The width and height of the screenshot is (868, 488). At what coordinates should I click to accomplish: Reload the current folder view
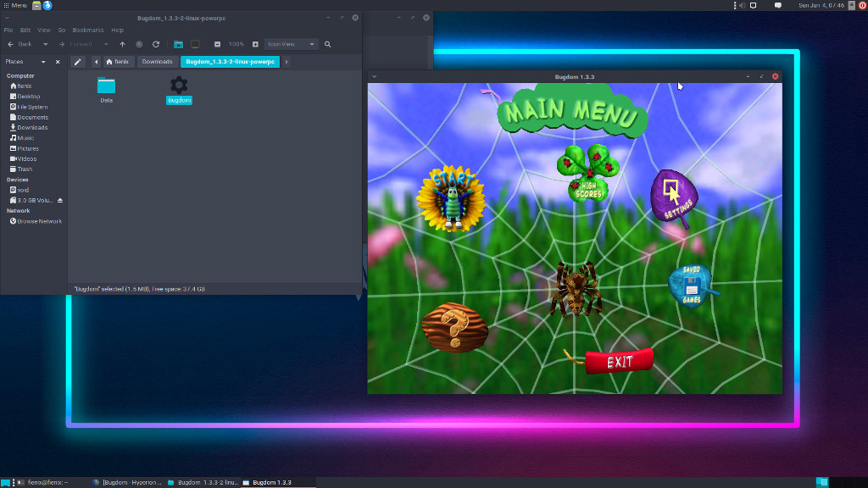click(156, 44)
